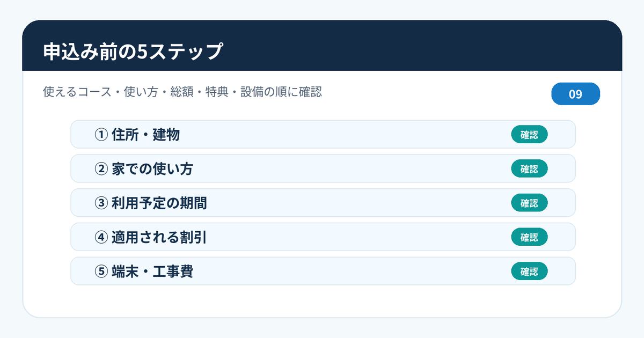The height and width of the screenshot is (338, 644).
Task: Click the 確認 badge for 家での使い方
Action: click(529, 169)
